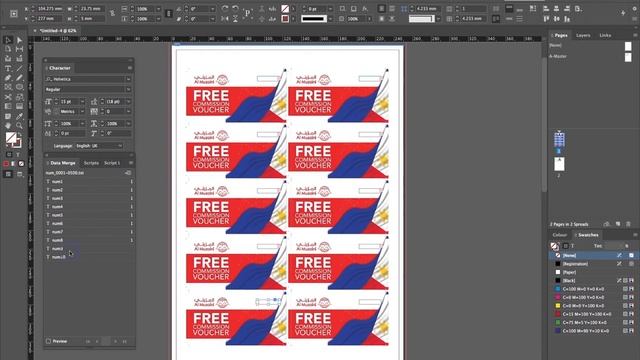The height and width of the screenshot is (360, 640).
Task: Click the page 1 thumbnail in Pages panel
Action: click(559, 139)
